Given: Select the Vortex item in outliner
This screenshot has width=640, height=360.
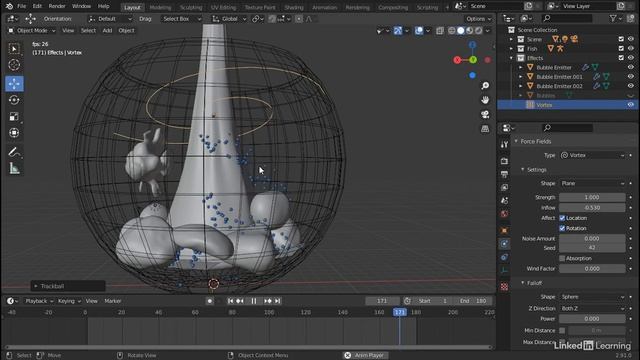Looking at the screenshot, I should (544, 105).
